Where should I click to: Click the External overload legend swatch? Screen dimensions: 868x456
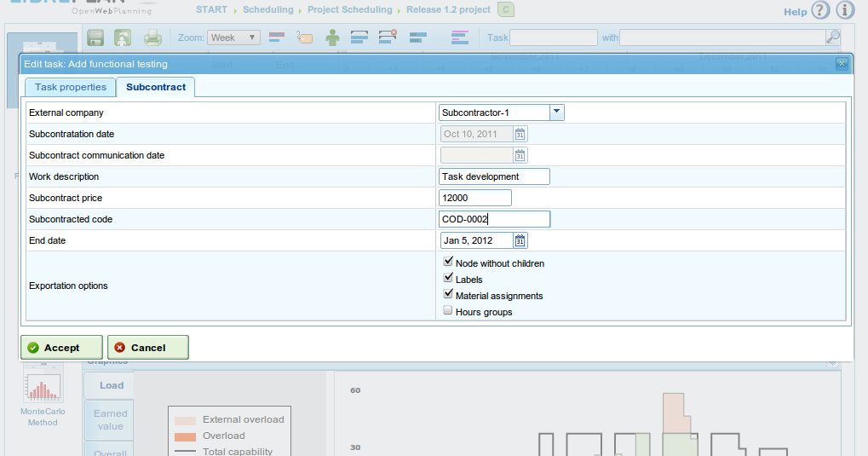click(x=185, y=420)
